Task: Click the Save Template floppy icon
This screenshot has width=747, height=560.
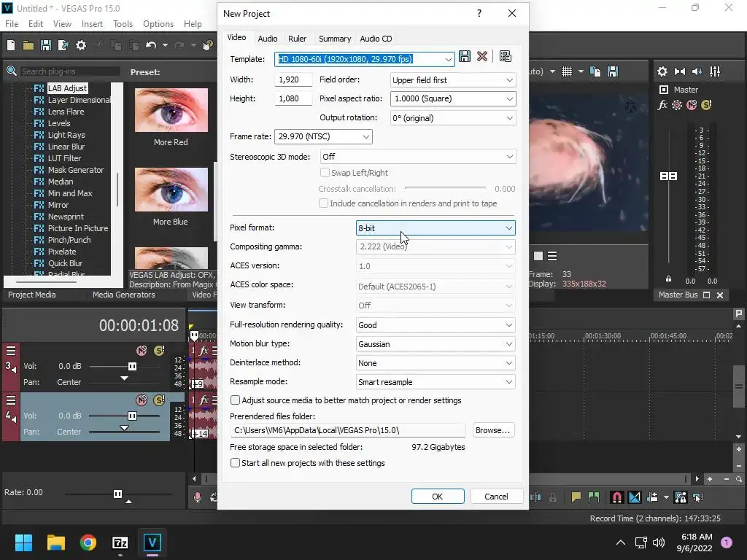Action: click(465, 56)
